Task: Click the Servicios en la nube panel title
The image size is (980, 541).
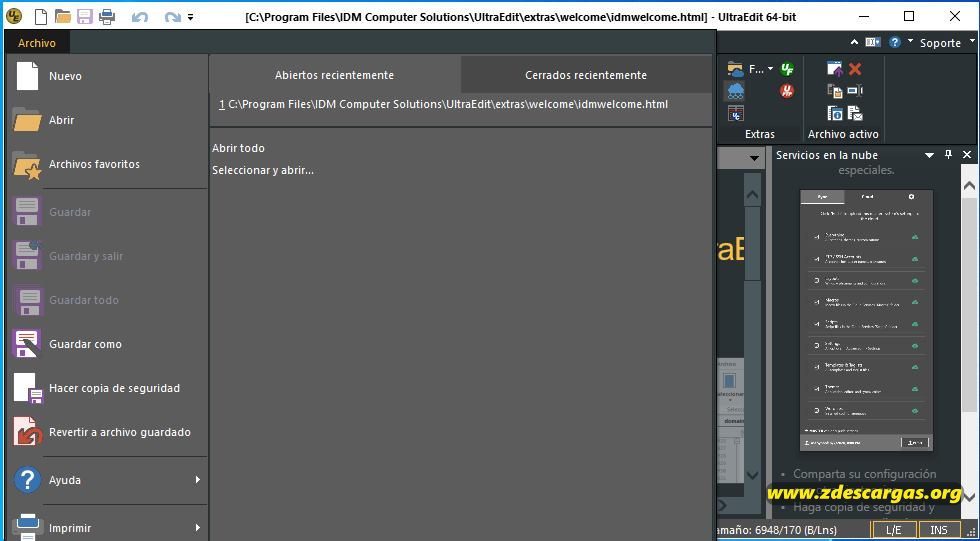Action: click(x=827, y=155)
